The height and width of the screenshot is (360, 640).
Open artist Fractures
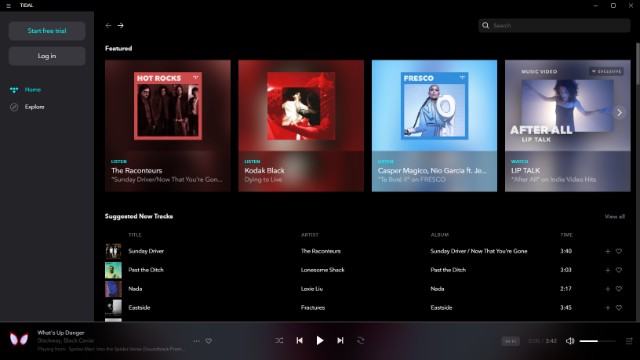313,307
